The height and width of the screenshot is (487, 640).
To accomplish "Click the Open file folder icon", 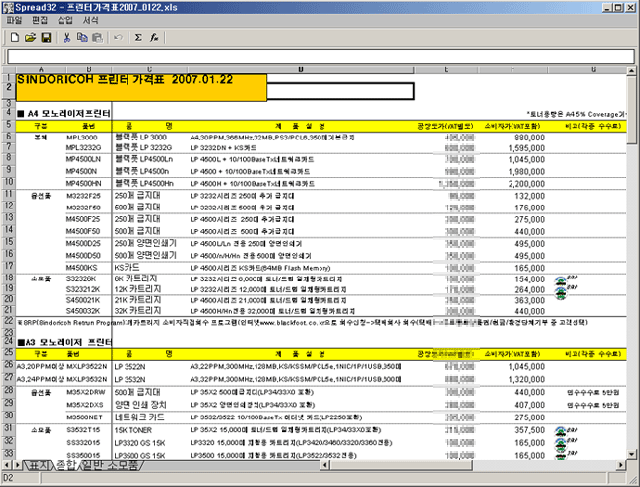I will pyautogui.click(x=30, y=38).
